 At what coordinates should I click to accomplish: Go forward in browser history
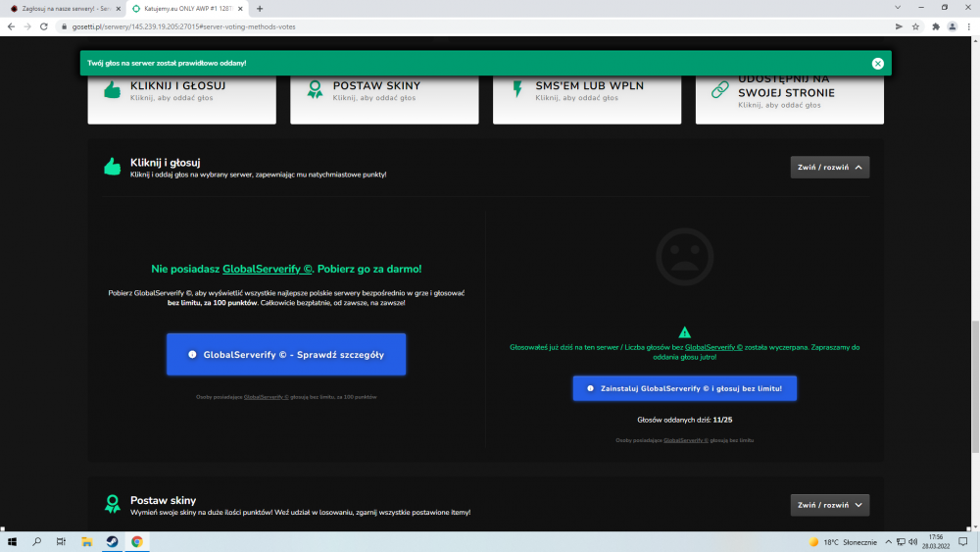click(27, 26)
